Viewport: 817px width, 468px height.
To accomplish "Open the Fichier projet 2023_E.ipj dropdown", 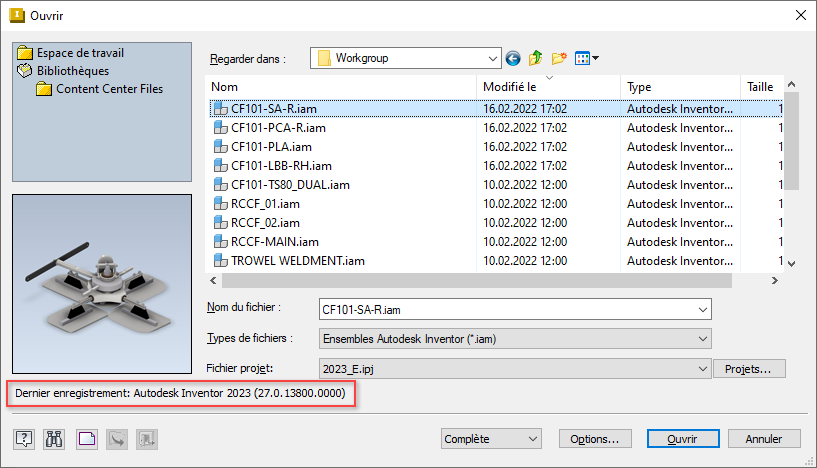I will click(702, 369).
